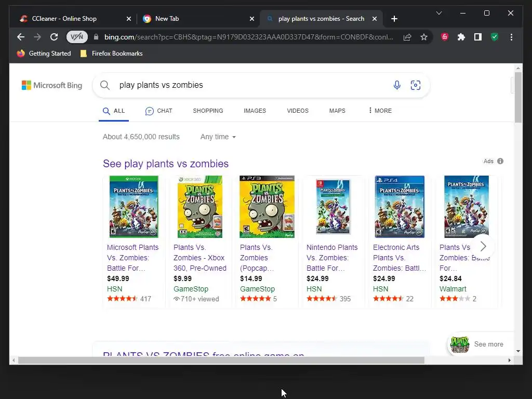Click the forward navigation arrow
The width and height of the screenshot is (532, 399).
pyautogui.click(x=37, y=37)
